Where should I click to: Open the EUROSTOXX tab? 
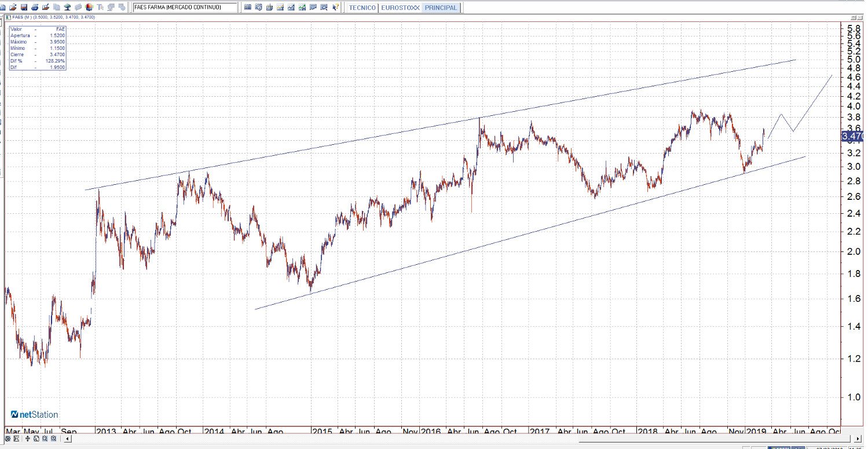pyautogui.click(x=401, y=8)
